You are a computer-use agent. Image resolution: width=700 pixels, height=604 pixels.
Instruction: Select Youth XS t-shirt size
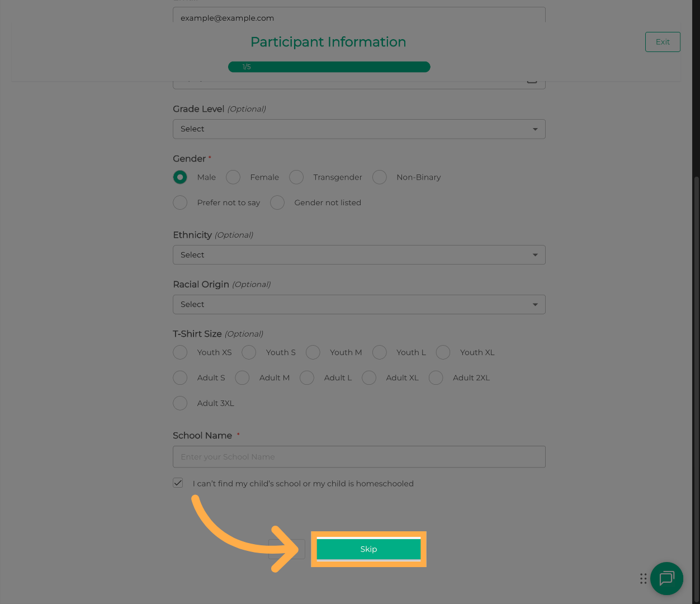[x=180, y=352]
